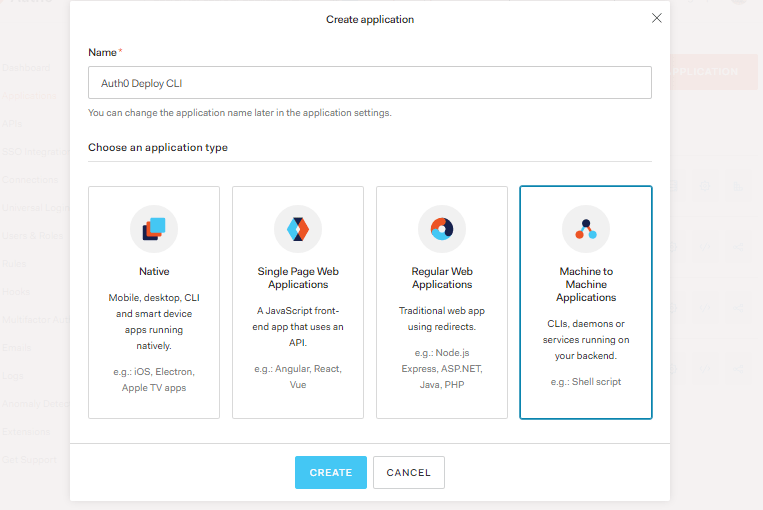Image resolution: width=763 pixels, height=510 pixels.
Task: Open Logs in background sidebar
Action: (13, 376)
